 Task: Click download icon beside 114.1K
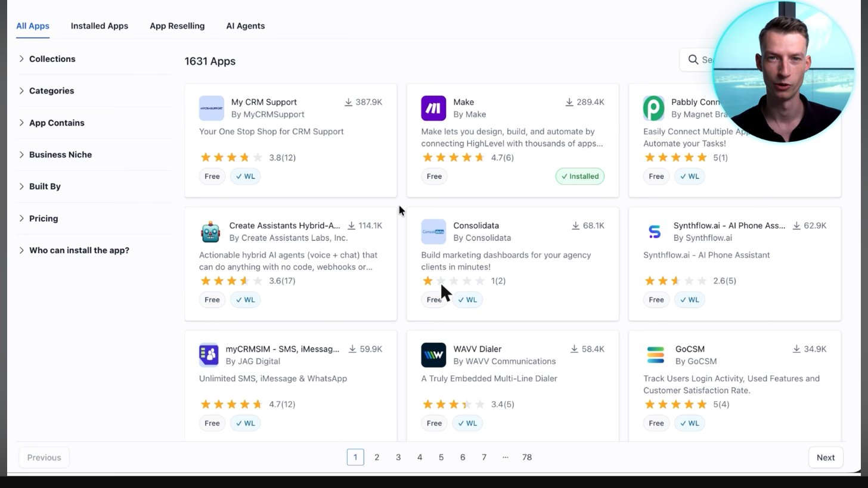tap(351, 226)
